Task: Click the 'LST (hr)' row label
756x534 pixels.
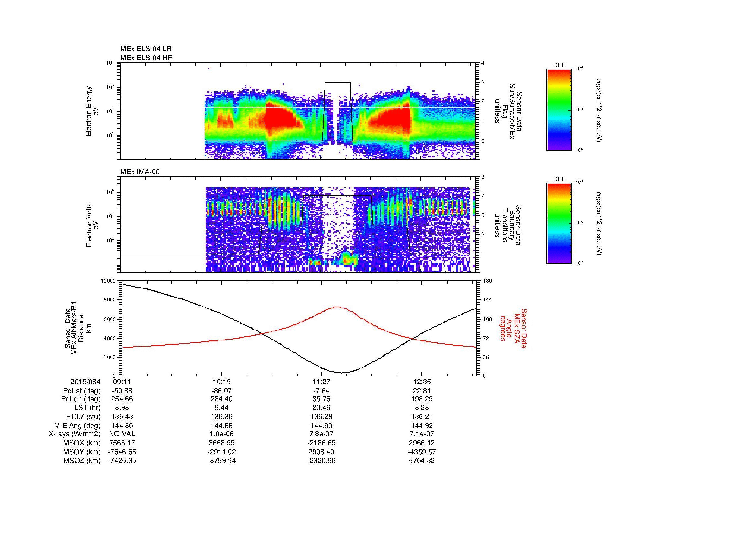Action: coord(88,408)
